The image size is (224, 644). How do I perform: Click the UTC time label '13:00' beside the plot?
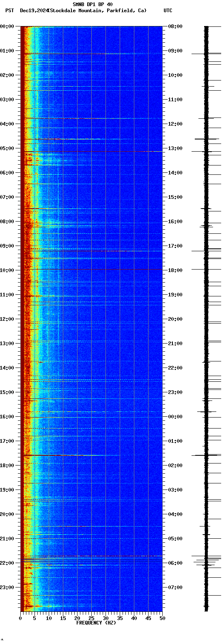coord(175,148)
